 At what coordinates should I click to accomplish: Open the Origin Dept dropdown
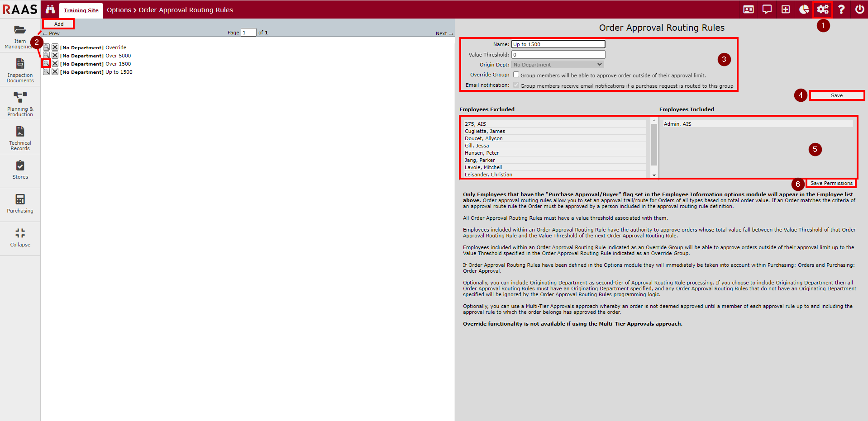(558, 65)
